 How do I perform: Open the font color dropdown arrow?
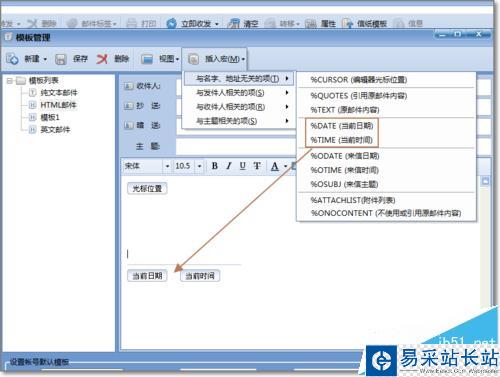[285, 166]
